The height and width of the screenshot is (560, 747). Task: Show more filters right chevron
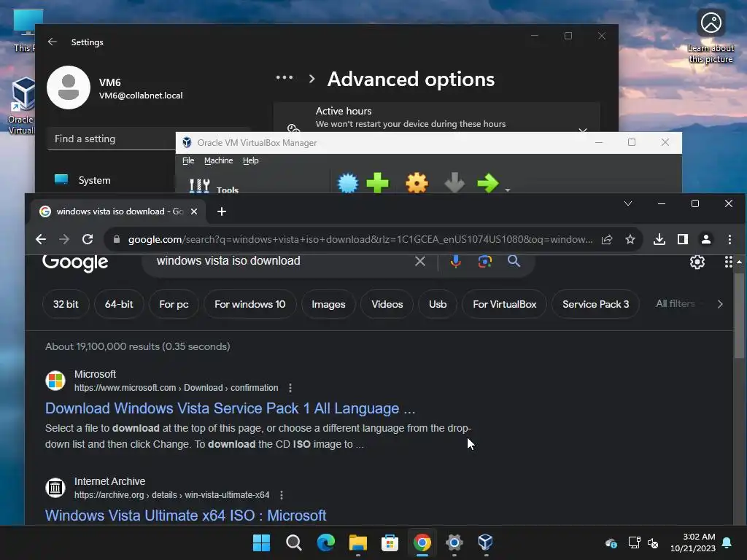[x=720, y=304]
